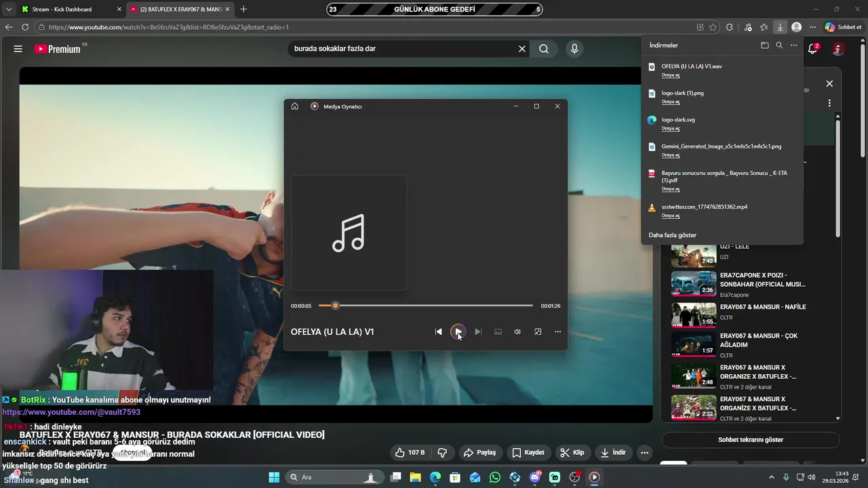Search downloads with the magnifier icon
This screenshot has height=488, width=868.
[779, 45]
